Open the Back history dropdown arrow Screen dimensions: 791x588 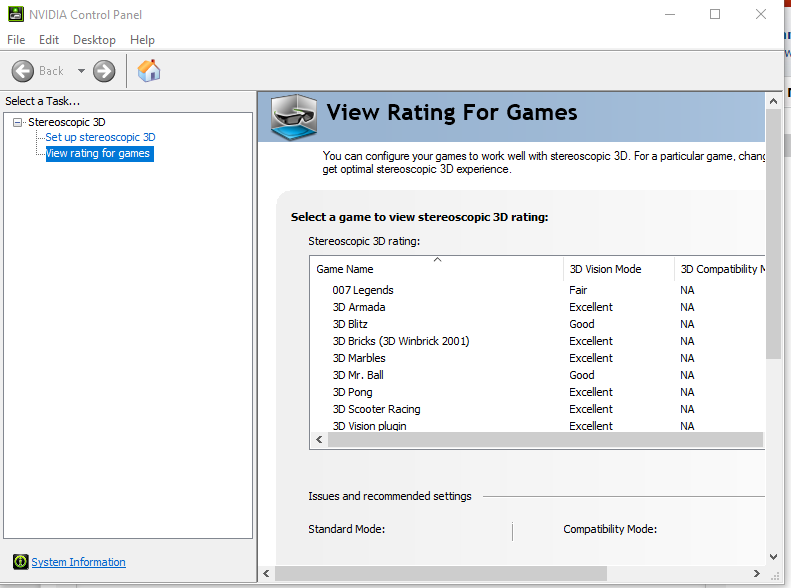[81, 71]
